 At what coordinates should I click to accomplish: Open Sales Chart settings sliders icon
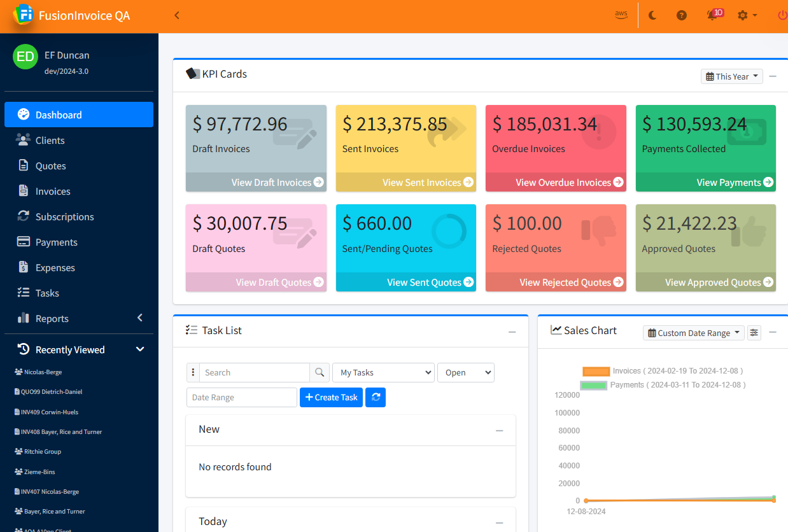click(x=754, y=333)
